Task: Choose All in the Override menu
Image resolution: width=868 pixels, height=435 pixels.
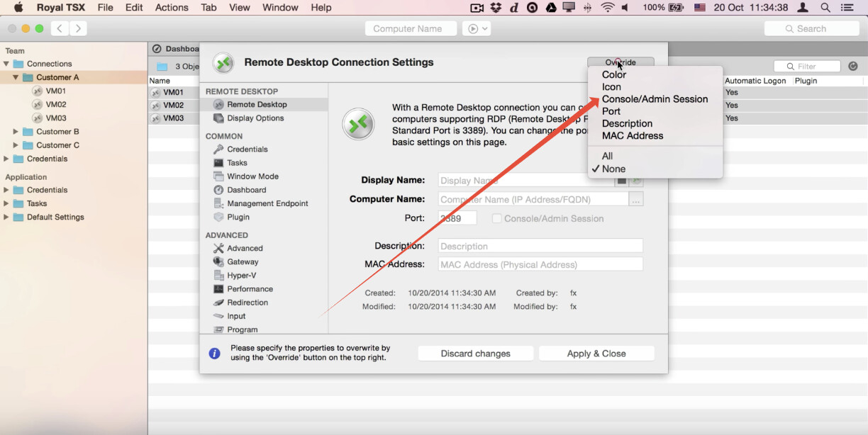Action: tap(607, 156)
